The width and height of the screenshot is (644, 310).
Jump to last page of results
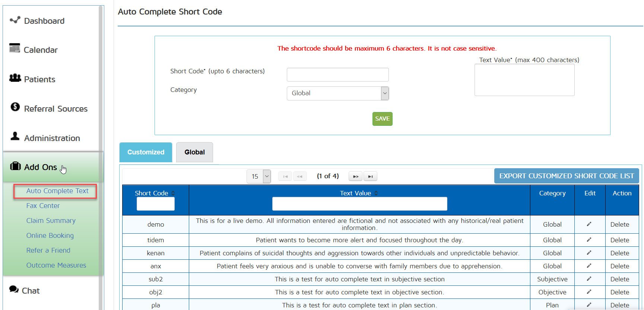(x=370, y=176)
